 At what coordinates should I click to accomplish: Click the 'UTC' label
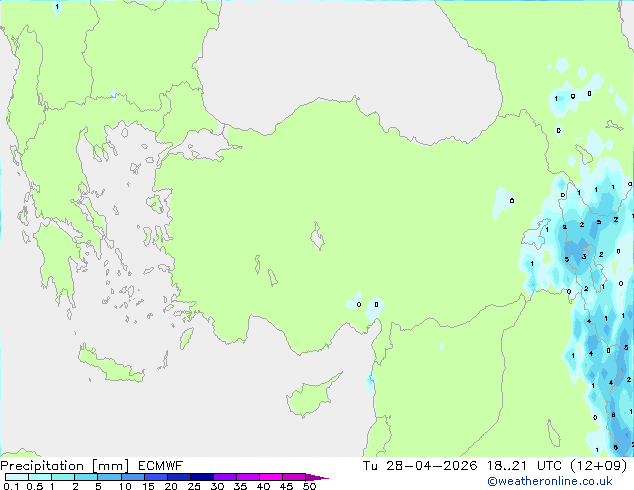[549, 466]
